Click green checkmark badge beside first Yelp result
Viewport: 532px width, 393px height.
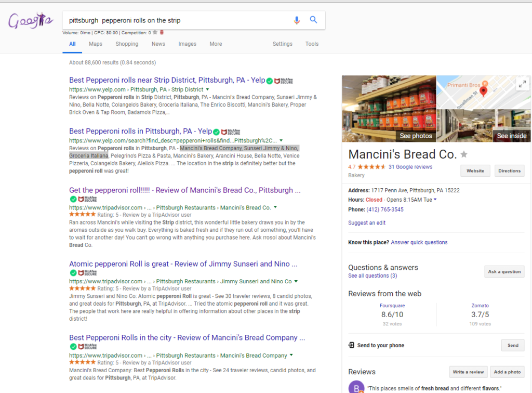click(270, 81)
